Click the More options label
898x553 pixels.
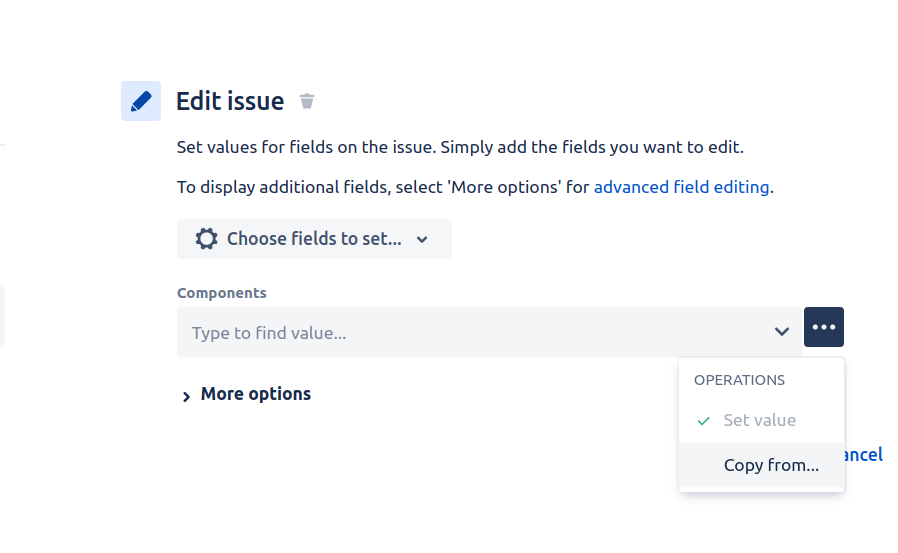coord(255,394)
